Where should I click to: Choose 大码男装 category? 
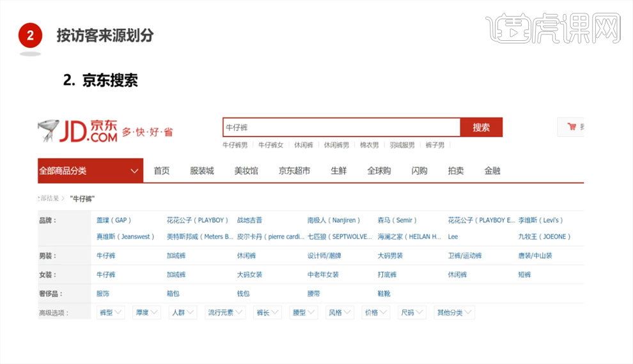pyautogui.click(x=390, y=255)
